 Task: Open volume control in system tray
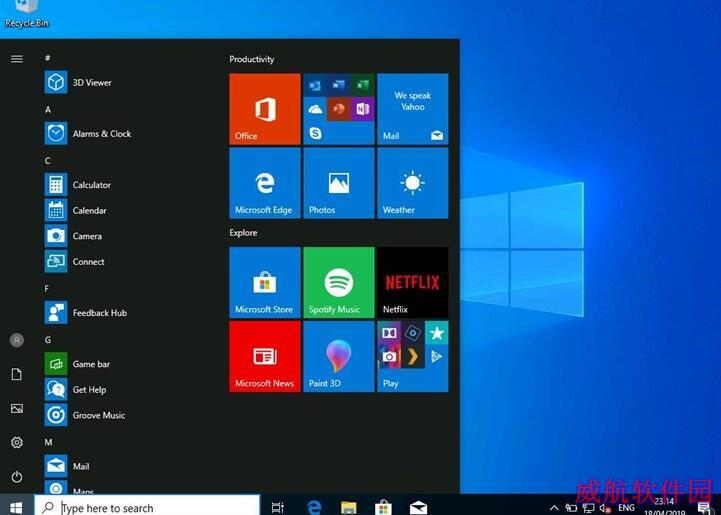click(x=605, y=508)
